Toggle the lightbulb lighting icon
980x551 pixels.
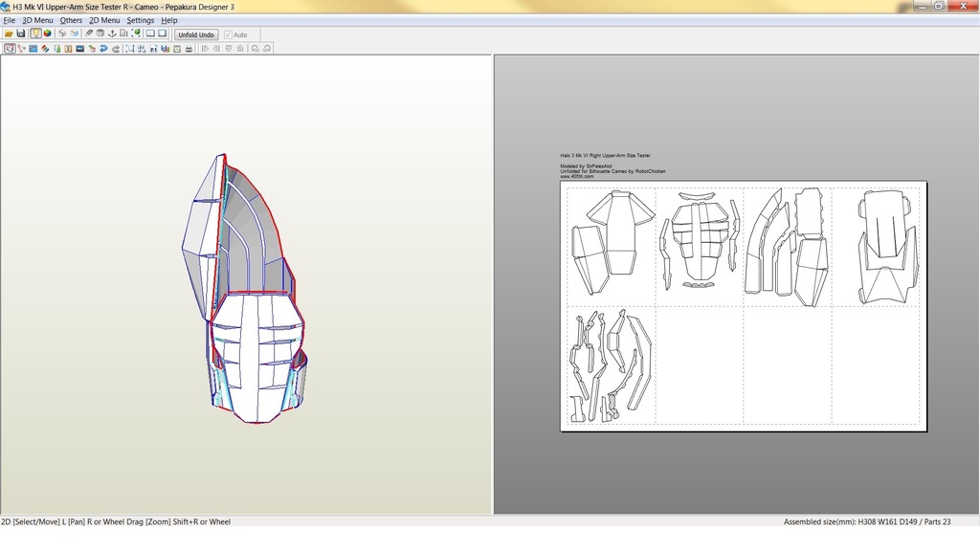tap(35, 33)
